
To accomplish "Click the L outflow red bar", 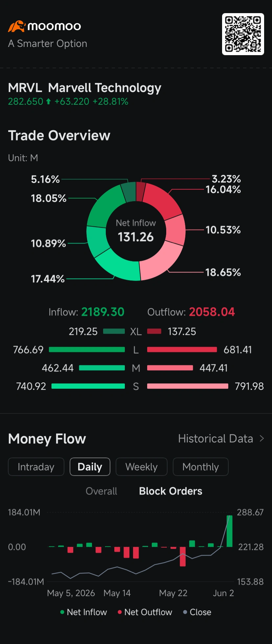I will tap(182, 350).
